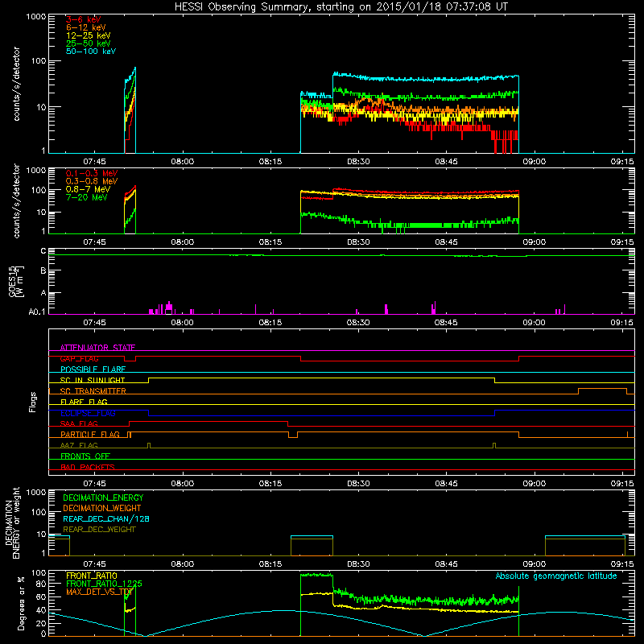Select the BAD_PACKETS label
This screenshot has width=644, height=644.
point(88,467)
